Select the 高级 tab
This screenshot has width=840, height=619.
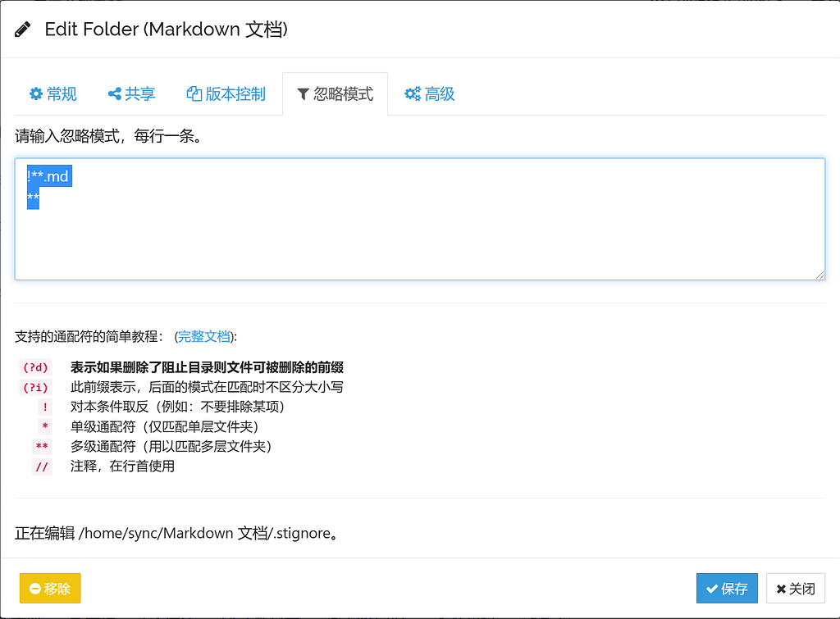430,94
